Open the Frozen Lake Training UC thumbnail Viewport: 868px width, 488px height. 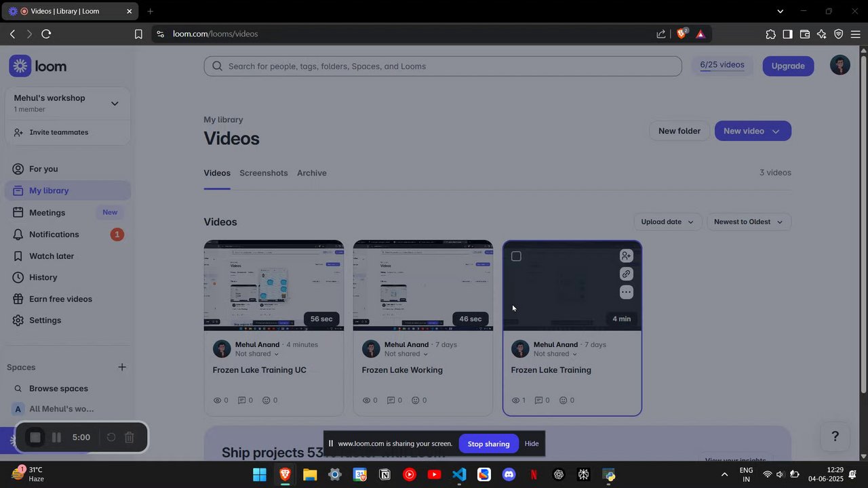point(274,285)
